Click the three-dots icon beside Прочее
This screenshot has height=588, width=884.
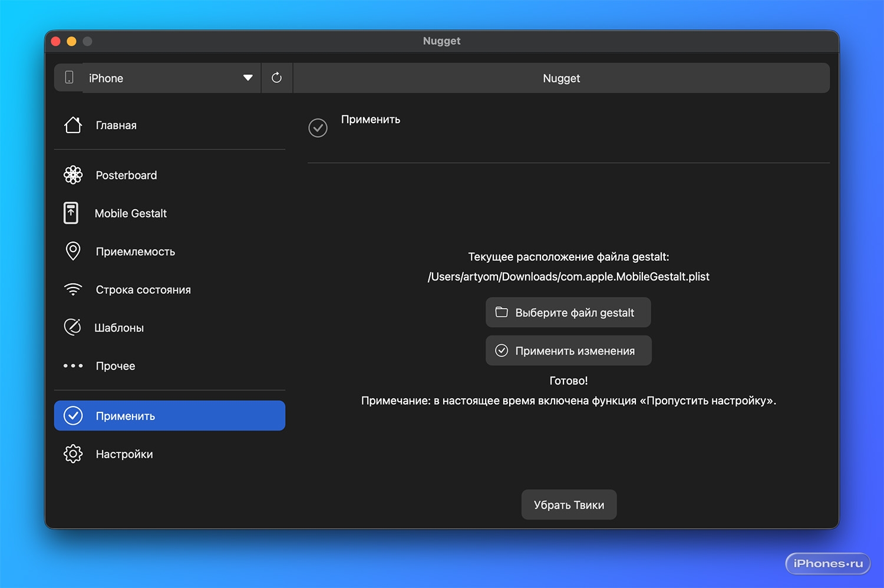[x=73, y=366]
